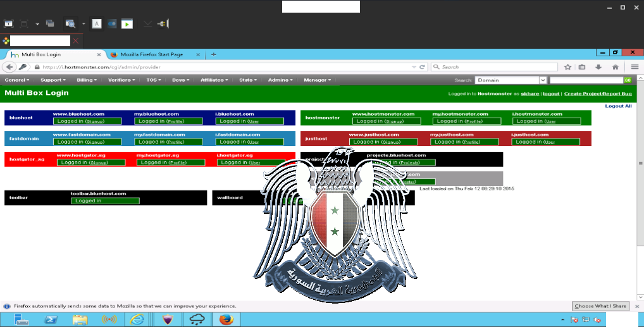Expand the Affiliates menu

[x=214, y=80]
